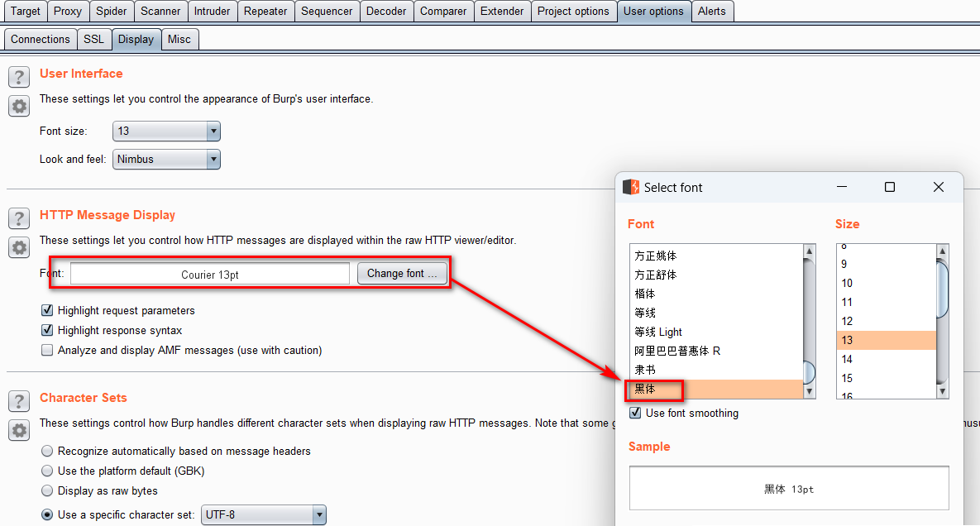Viewport: 980px width, 526px height.
Task: Open the Alerts tab
Action: click(712, 12)
